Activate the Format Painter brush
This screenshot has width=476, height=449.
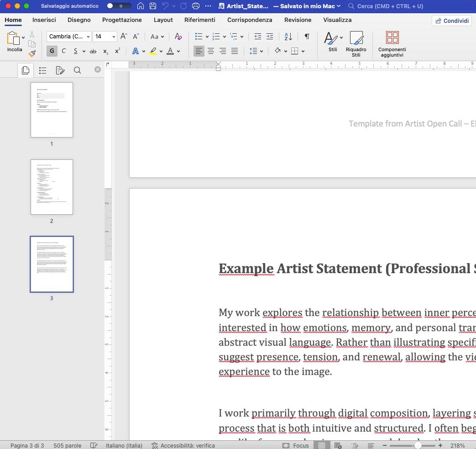[x=32, y=54]
